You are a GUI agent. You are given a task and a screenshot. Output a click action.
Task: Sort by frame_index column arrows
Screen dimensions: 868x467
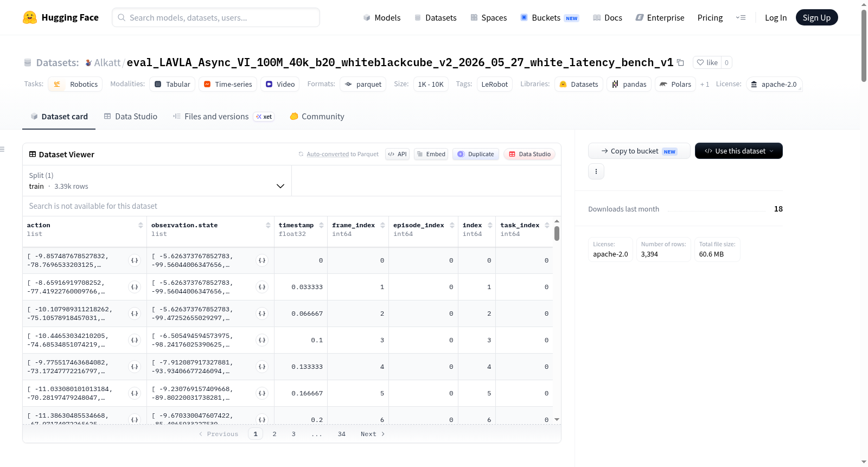click(x=382, y=225)
